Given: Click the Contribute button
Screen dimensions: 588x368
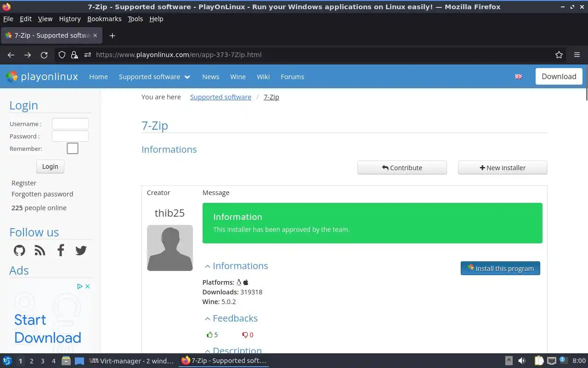Looking at the screenshot, I should point(402,167).
